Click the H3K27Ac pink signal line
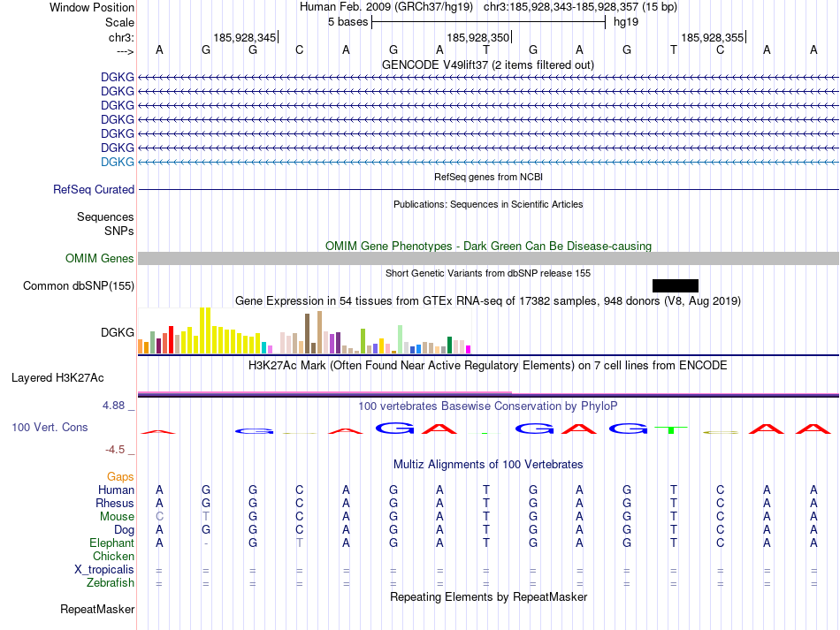840x630 pixels. click(x=325, y=392)
